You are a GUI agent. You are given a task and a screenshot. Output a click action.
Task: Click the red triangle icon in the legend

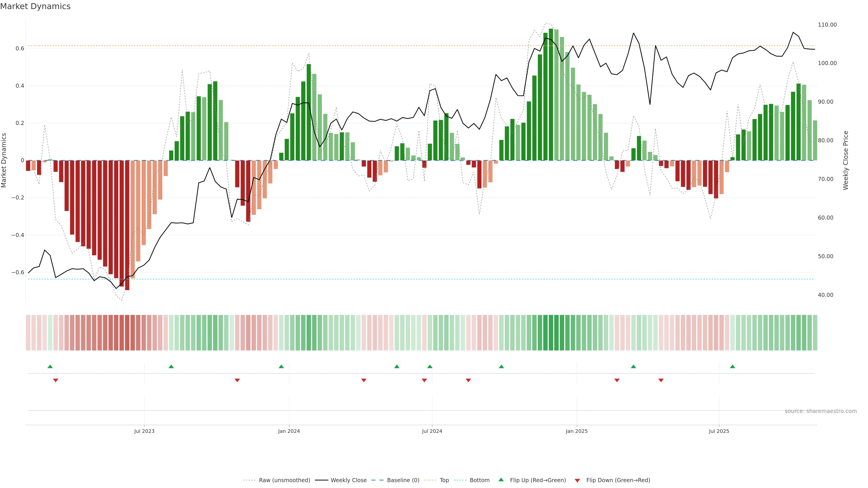(x=577, y=480)
